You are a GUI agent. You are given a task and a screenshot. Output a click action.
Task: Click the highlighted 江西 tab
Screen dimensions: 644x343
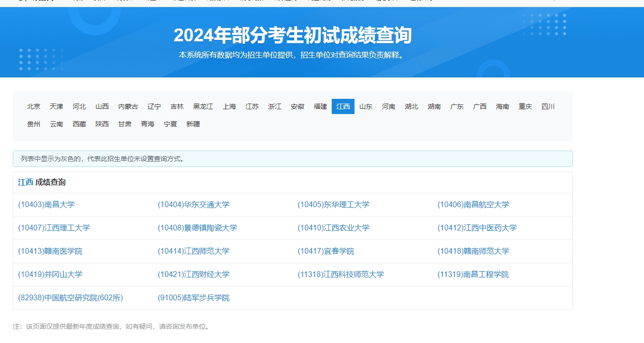pos(343,106)
